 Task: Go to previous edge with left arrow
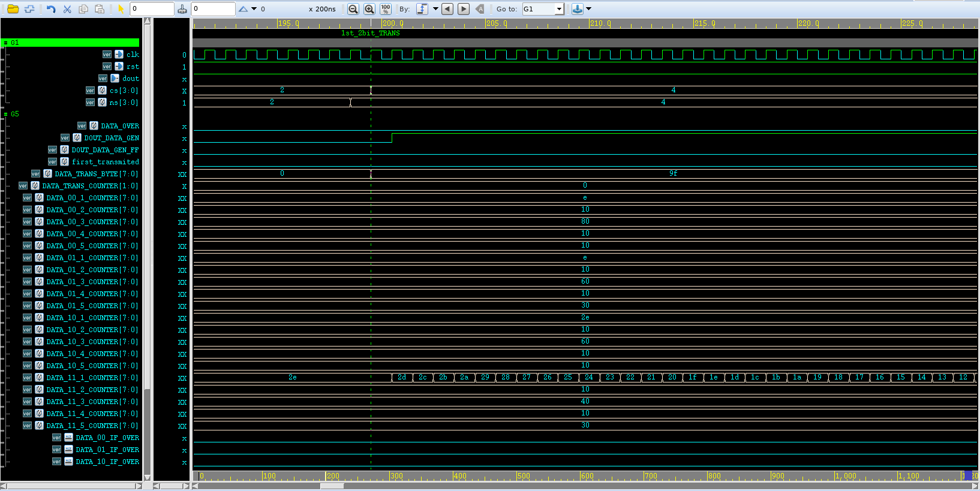(x=447, y=8)
